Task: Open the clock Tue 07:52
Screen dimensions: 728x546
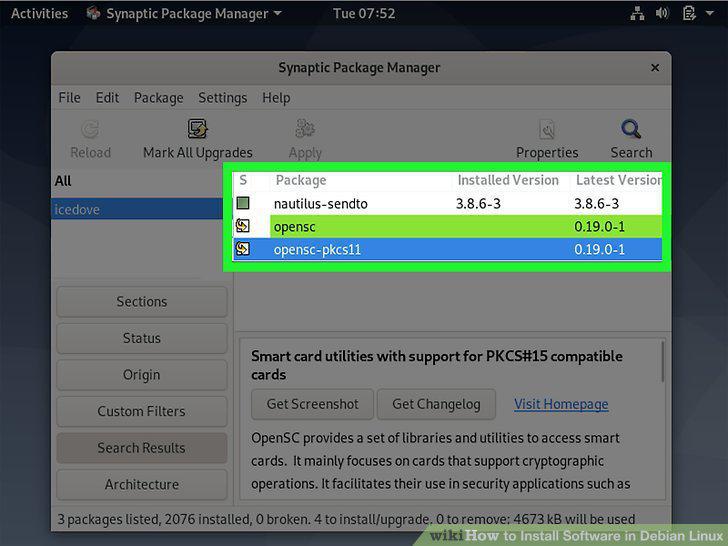Action: pyautogui.click(x=364, y=13)
